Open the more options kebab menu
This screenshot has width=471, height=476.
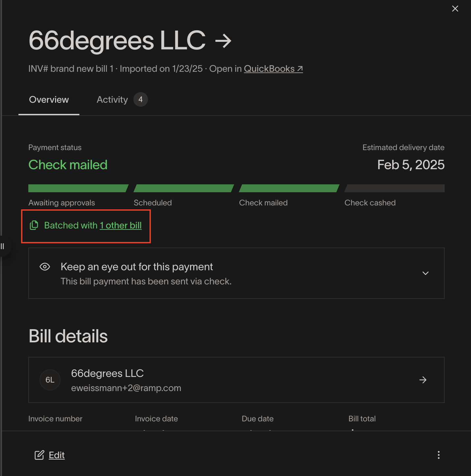click(x=439, y=455)
